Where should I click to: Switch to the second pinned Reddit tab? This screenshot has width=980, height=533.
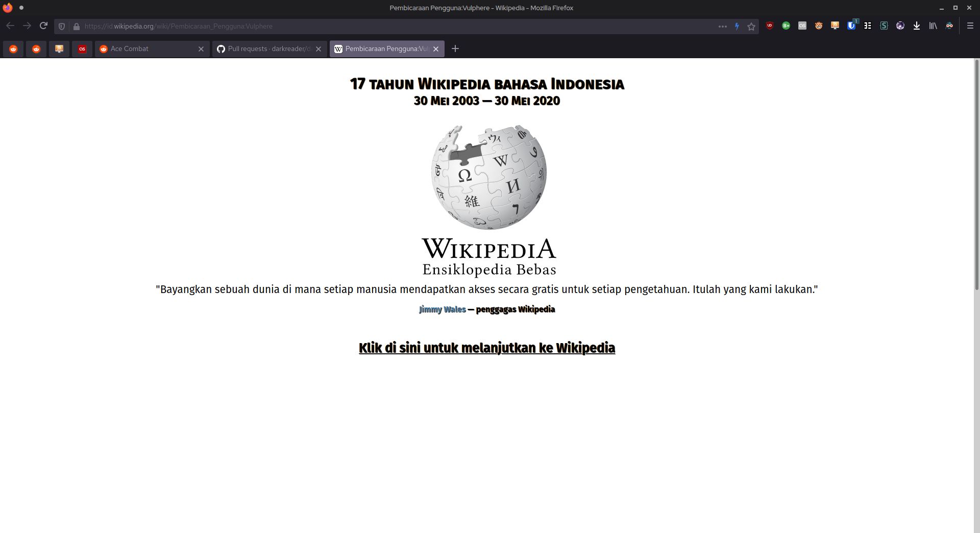[36, 49]
